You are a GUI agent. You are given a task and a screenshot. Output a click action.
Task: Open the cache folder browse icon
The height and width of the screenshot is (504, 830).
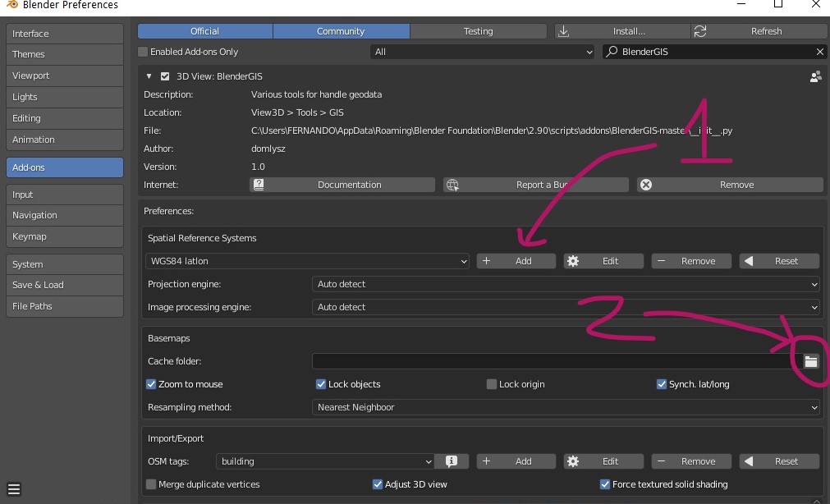coord(811,361)
